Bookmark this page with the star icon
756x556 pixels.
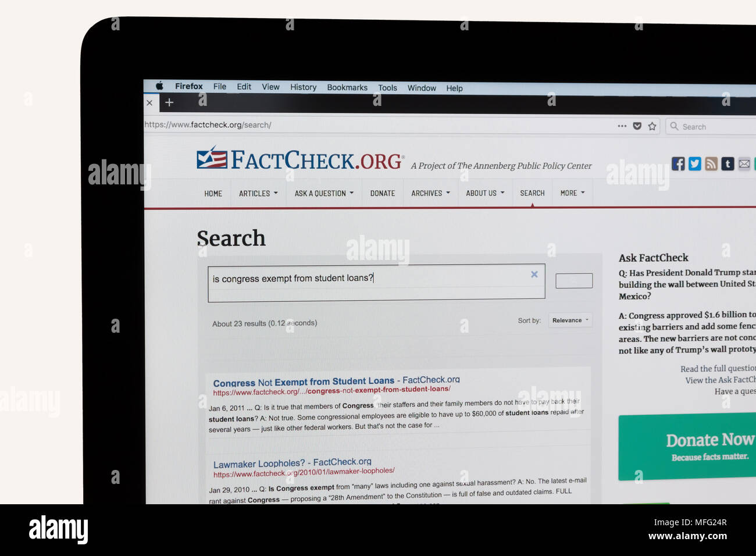652,126
